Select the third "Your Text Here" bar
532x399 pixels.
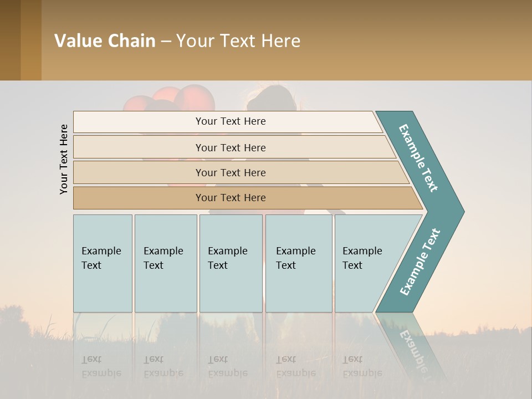coord(231,172)
